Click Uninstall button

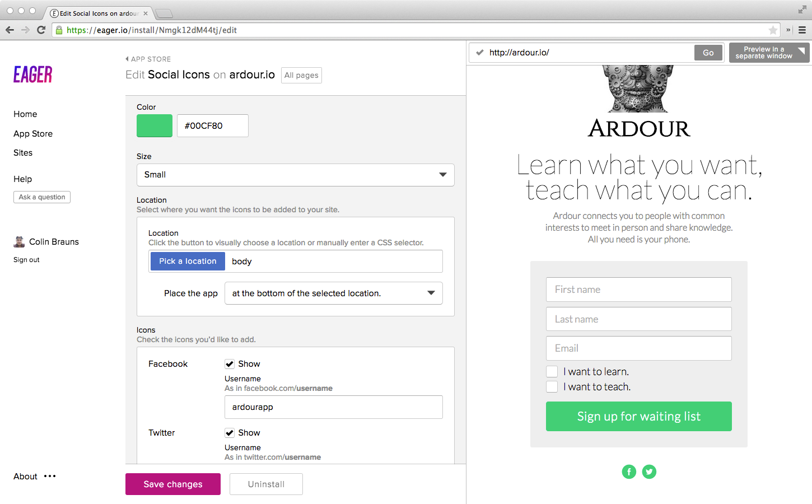pyautogui.click(x=266, y=484)
